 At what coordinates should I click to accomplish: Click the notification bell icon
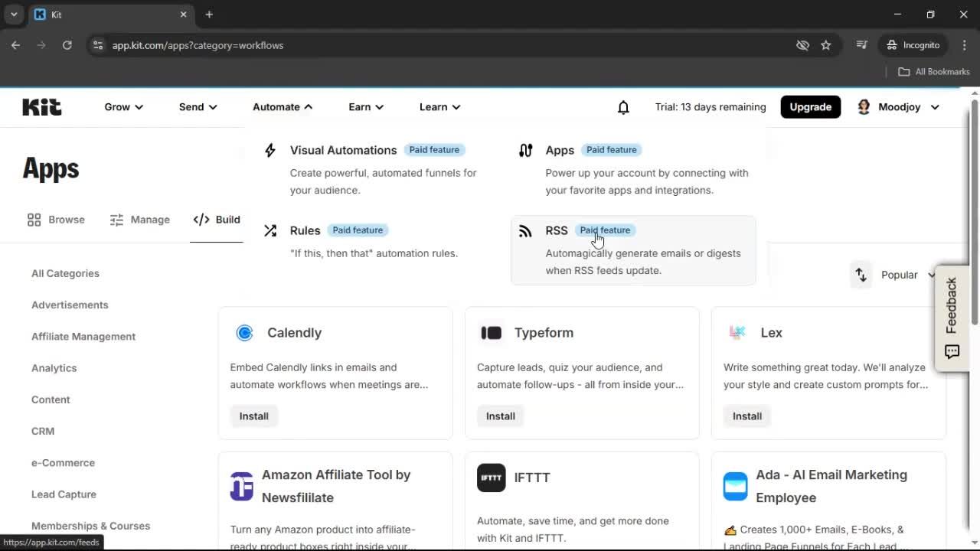coord(623,107)
